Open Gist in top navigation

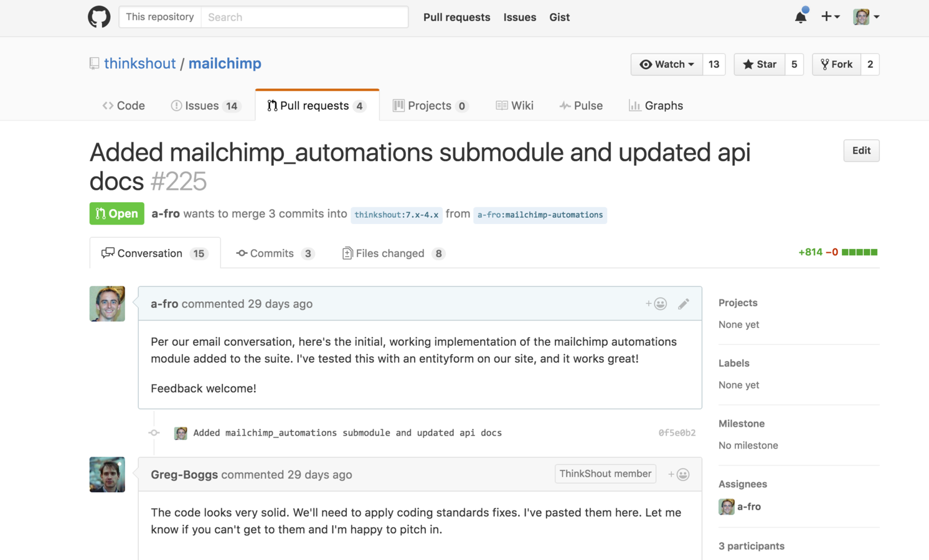559,17
